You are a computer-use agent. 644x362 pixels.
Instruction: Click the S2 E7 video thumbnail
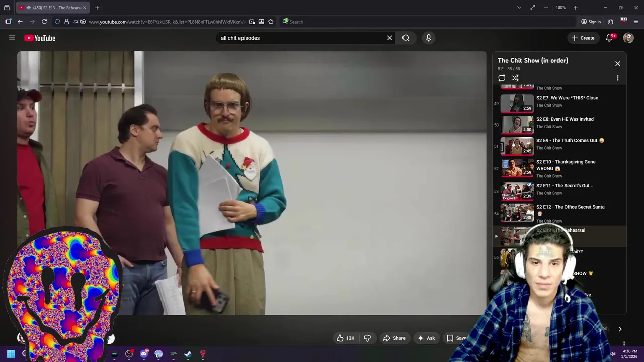point(517,103)
